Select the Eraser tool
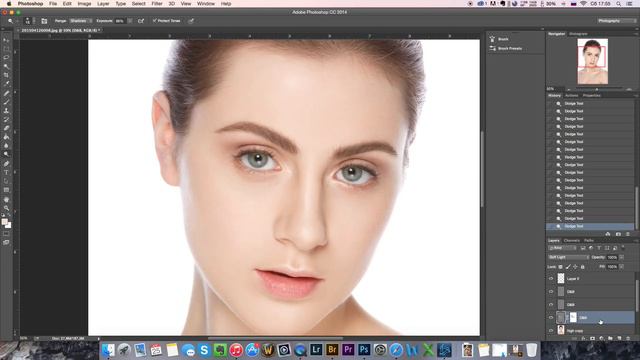Screen dimensions: 640x360 (x=6, y=128)
